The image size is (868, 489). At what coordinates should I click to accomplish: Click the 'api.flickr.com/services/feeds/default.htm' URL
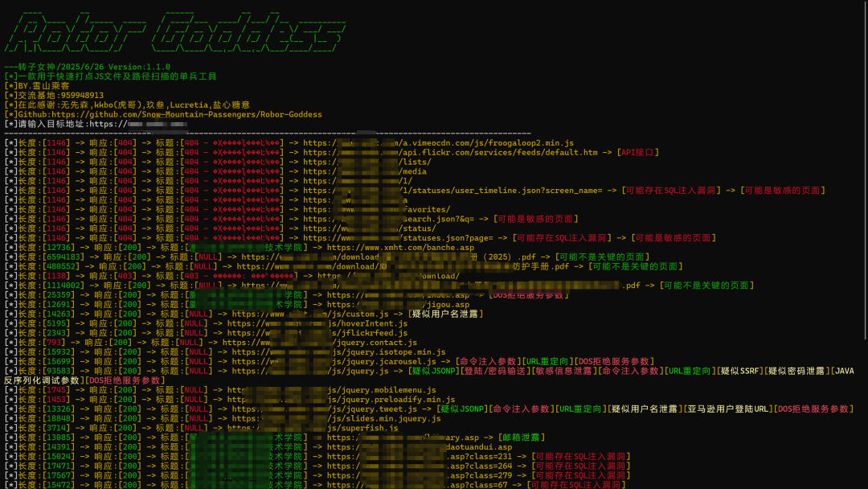[450, 152]
